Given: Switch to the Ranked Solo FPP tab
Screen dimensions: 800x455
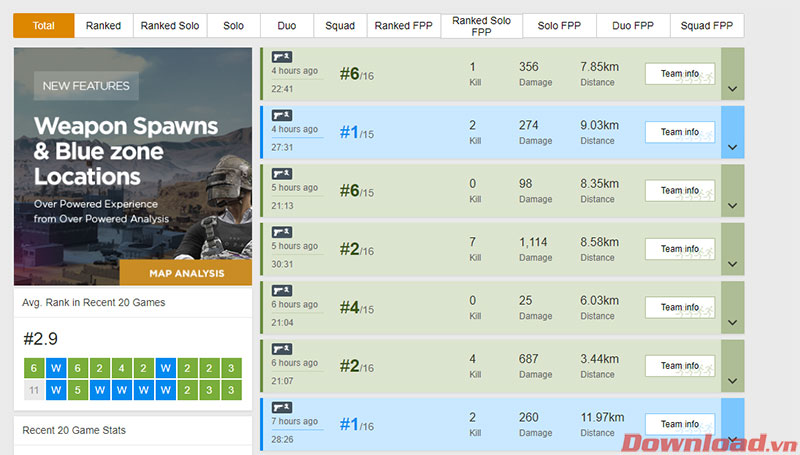Looking at the screenshot, I should pos(481,26).
